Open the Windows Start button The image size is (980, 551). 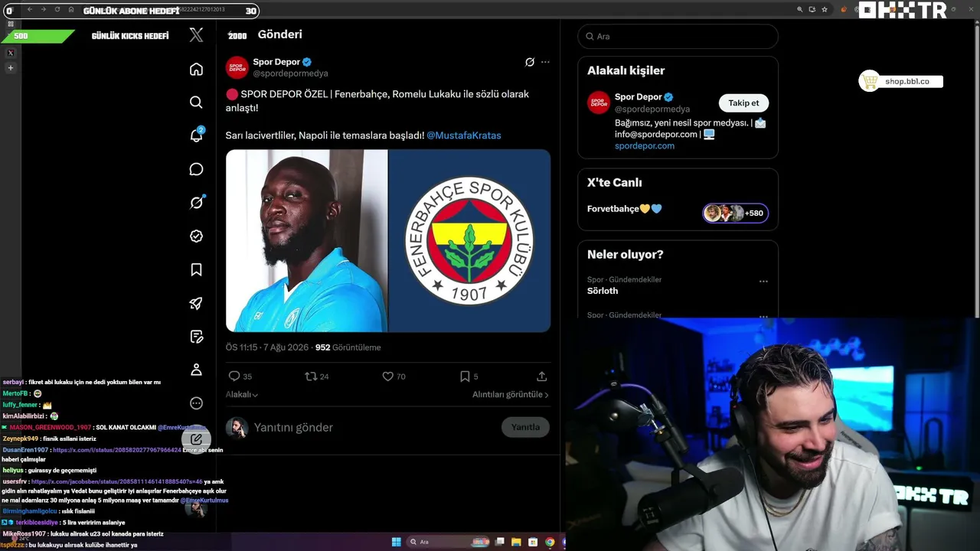(x=396, y=542)
